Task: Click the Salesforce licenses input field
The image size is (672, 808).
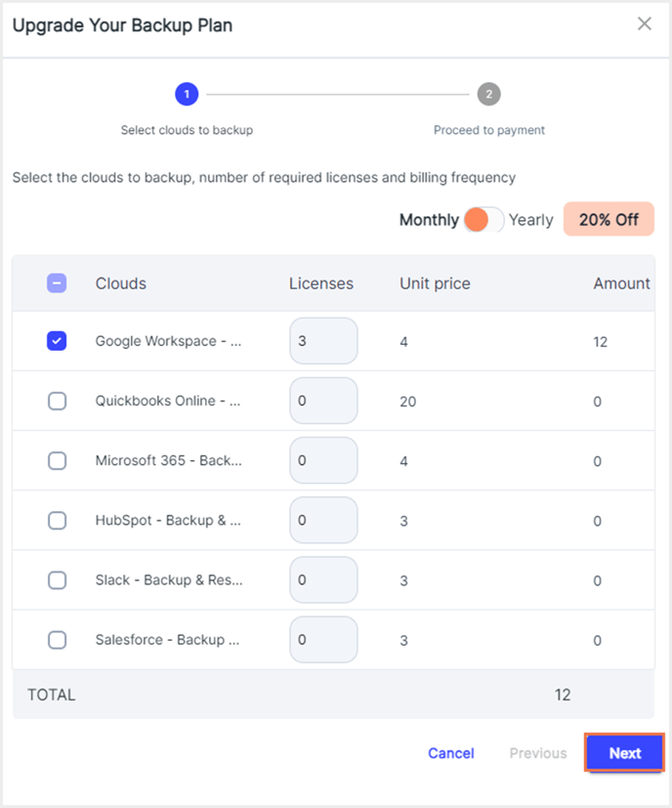Action: [x=323, y=639]
